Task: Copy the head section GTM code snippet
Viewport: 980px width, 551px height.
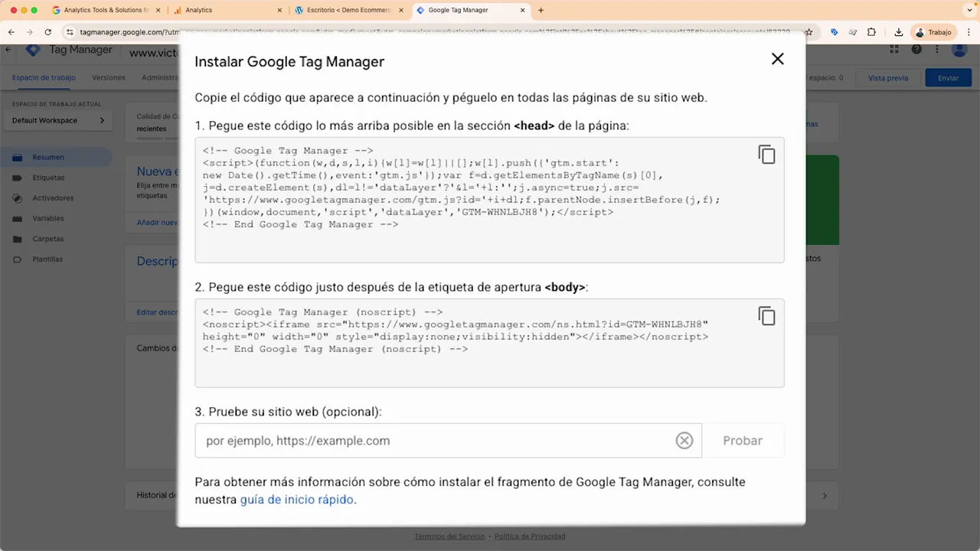Action: pyautogui.click(x=766, y=154)
